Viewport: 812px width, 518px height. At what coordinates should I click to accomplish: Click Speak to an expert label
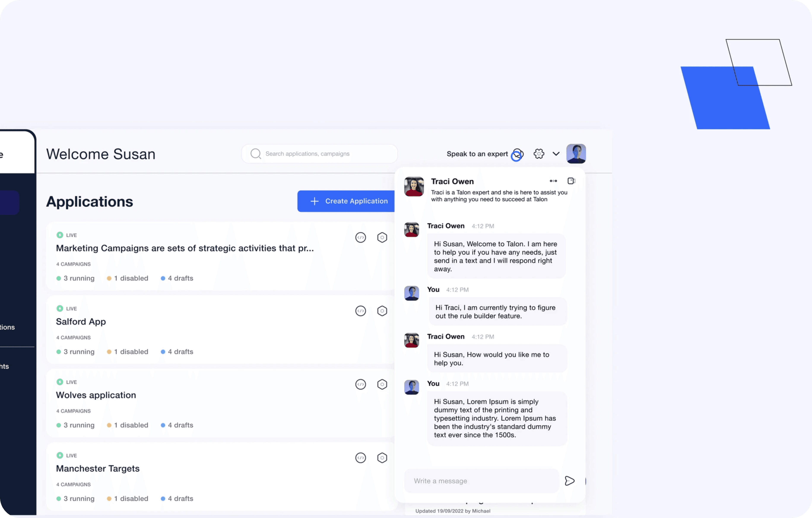(477, 154)
